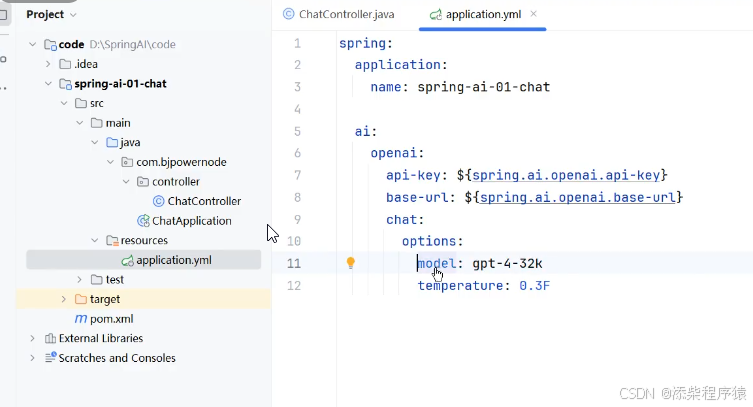Click the controller package icon
Image resolution: width=753 pixels, height=407 pixels.
(x=143, y=182)
